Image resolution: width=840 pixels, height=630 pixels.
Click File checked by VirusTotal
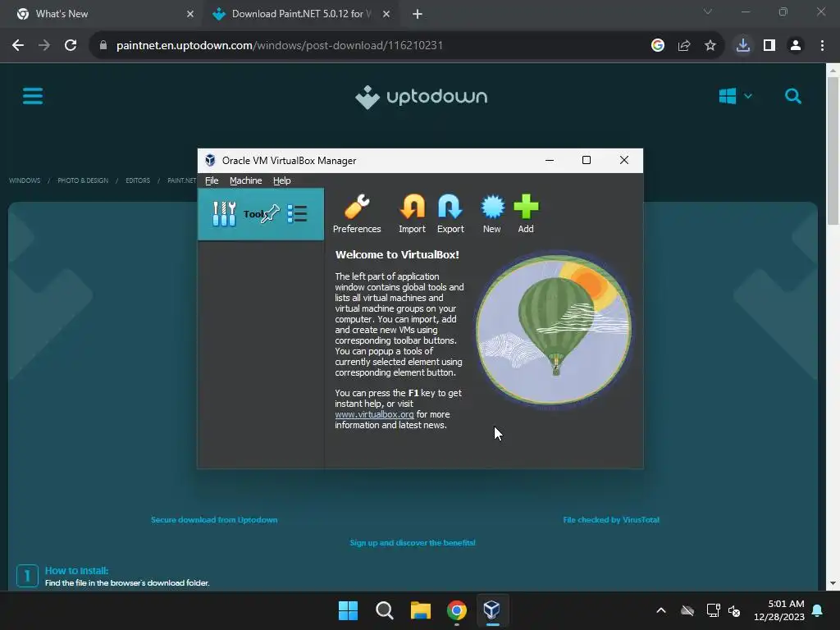pos(611,519)
